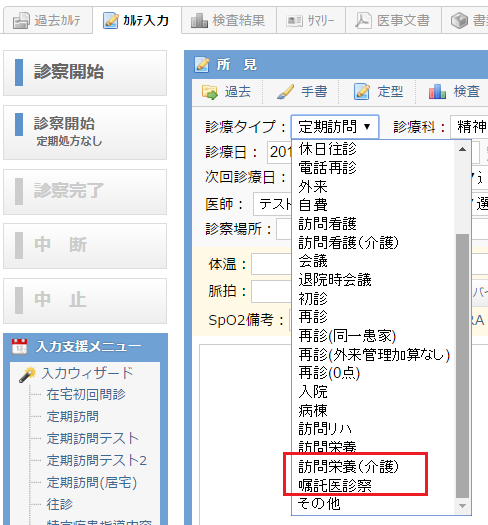488x525 pixels.
Task: Choose 嘱託医診察 from the dropdown list
Action: tap(335, 485)
